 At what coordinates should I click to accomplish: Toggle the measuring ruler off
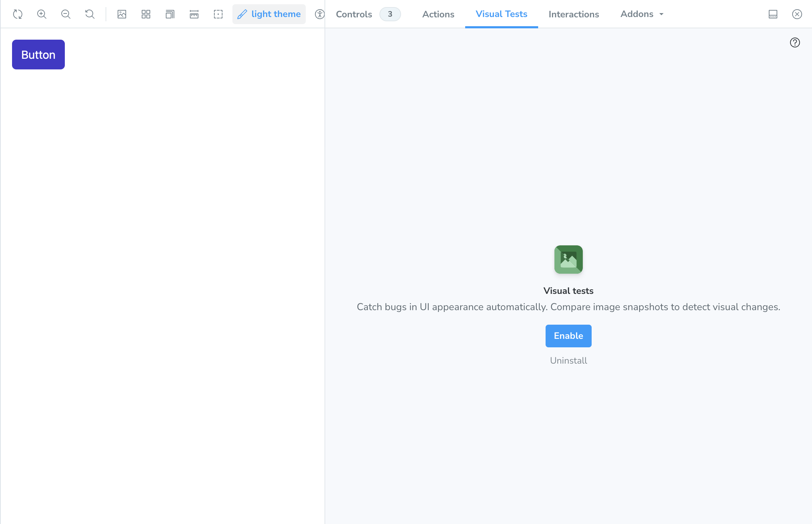[x=194, y=14]
